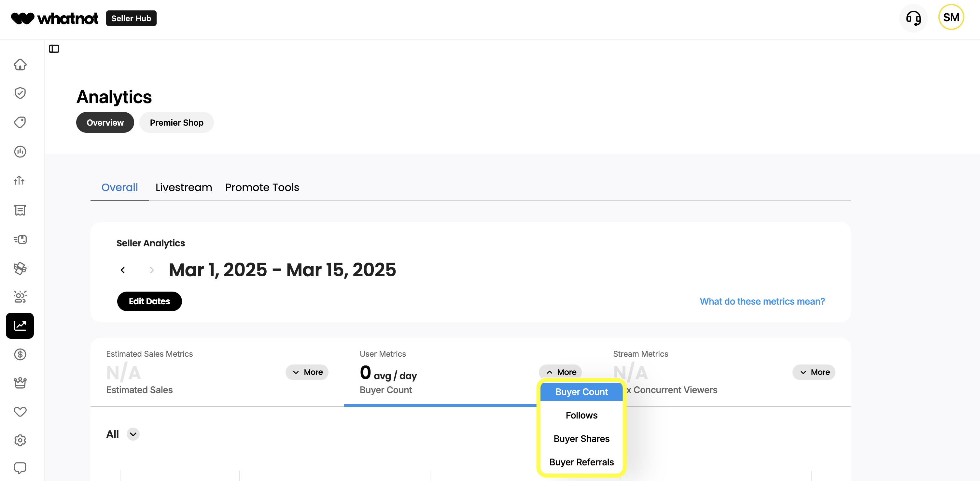
Task: Open the dollar sign payments icon
Action: pos(20,354)
